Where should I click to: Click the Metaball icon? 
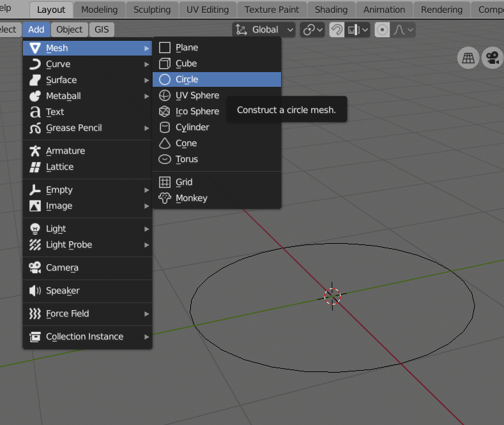[35, 96]
